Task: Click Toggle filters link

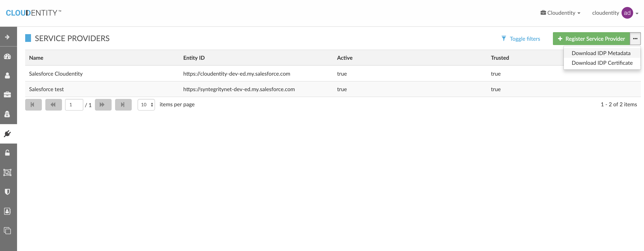Action: pos(521,39)
